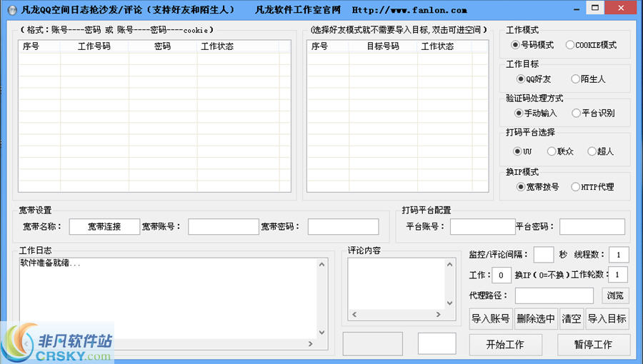The height and width of the screenshot is (364, 643).
Task: Click 软件准备就绪... log entry
Action: (50, 263)
